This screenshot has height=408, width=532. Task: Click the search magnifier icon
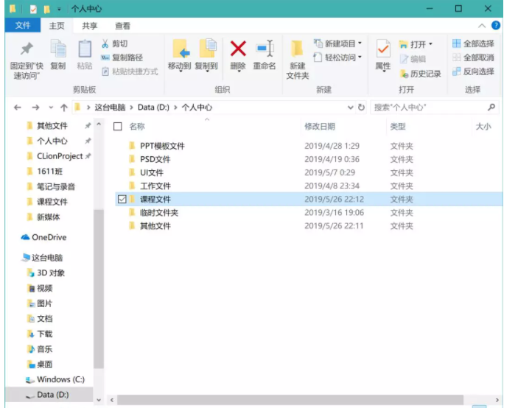coord(491,108)
